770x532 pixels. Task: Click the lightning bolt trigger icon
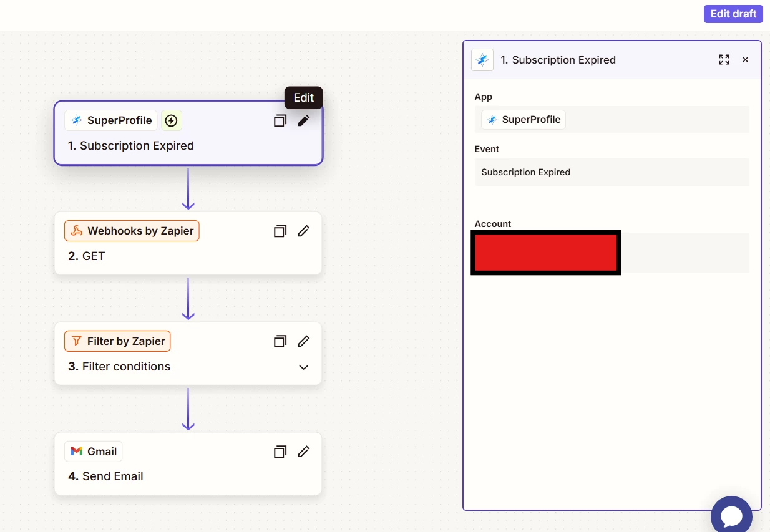point(171,120)
